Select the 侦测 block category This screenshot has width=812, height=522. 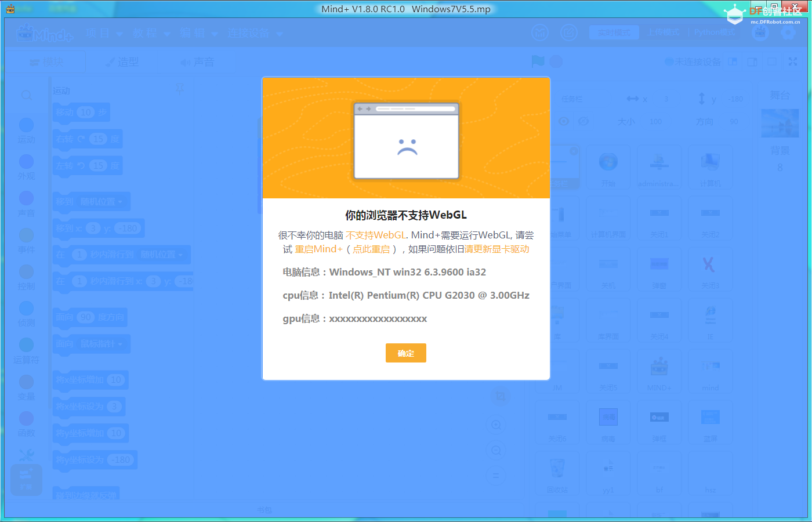point(26,314)
